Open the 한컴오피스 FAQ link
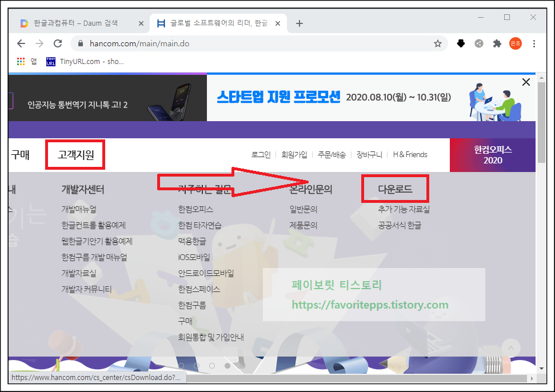The height and width of the screenshot is (392, 555). (x=195, y=209)
